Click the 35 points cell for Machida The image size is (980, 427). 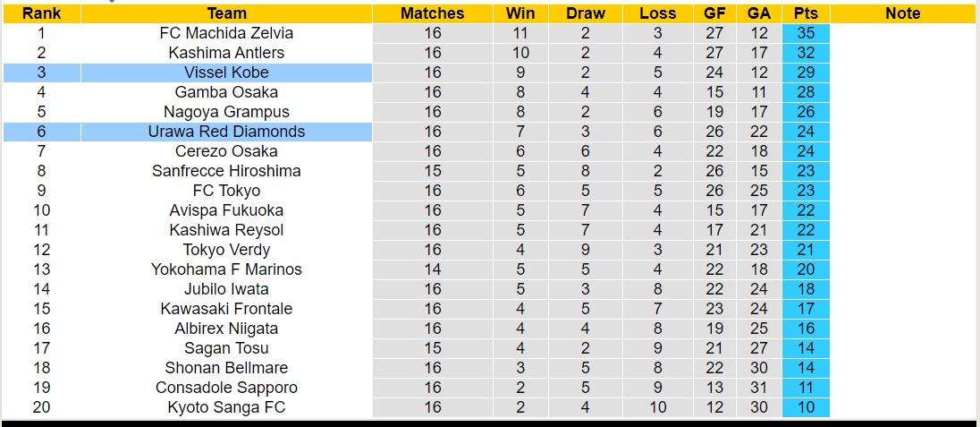tap(806, 33)
